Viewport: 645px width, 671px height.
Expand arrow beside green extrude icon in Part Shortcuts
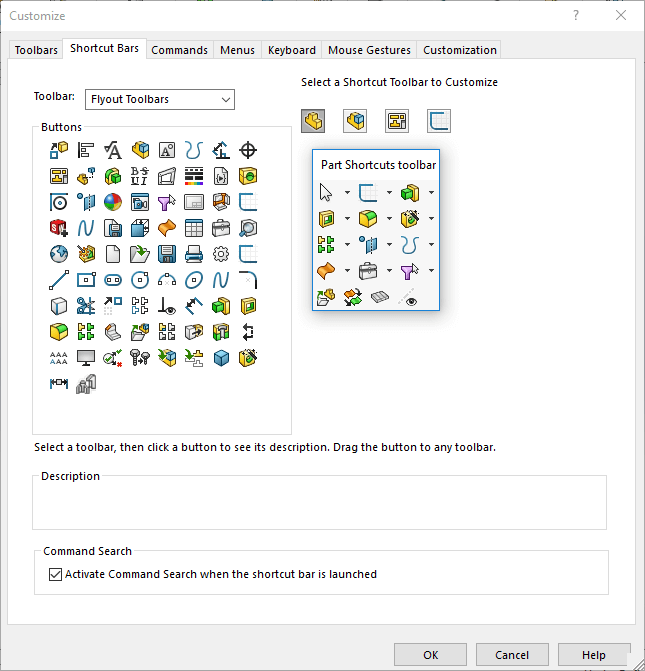click(431, 193)
